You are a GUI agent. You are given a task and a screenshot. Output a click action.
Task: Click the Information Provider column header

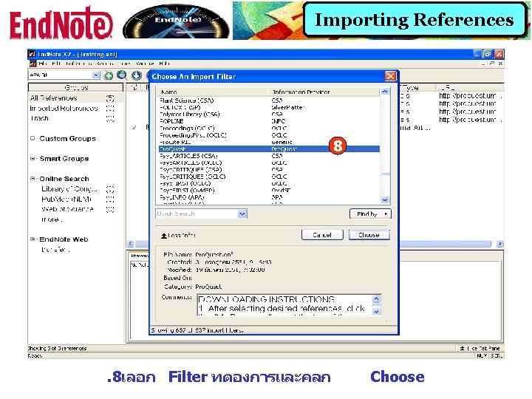click(324, 92)
